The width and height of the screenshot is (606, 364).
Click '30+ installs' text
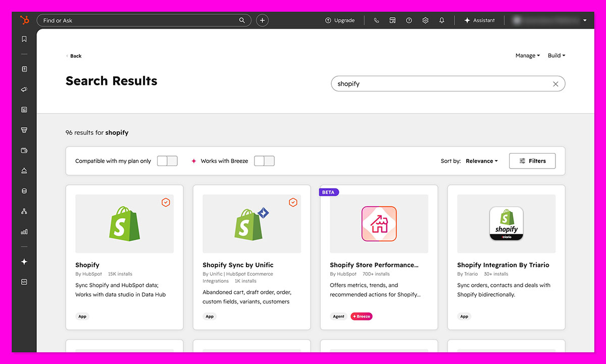[x=496, y=274]
